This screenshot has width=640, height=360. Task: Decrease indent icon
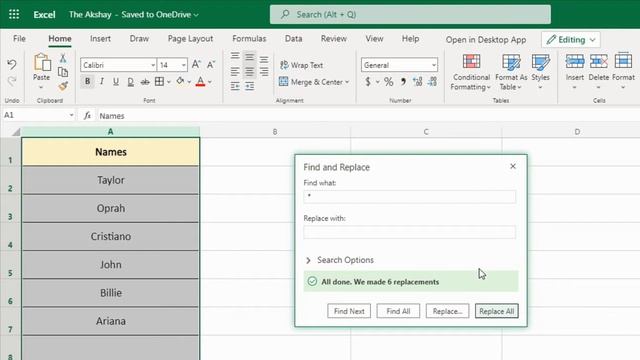(x=235, y=86)
